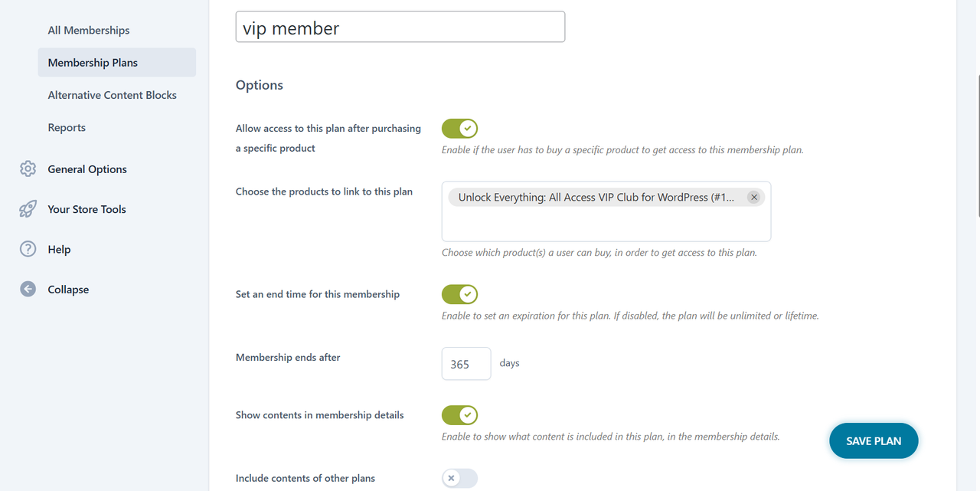Click the Collapse arrow icon

[x=28, y=290]
